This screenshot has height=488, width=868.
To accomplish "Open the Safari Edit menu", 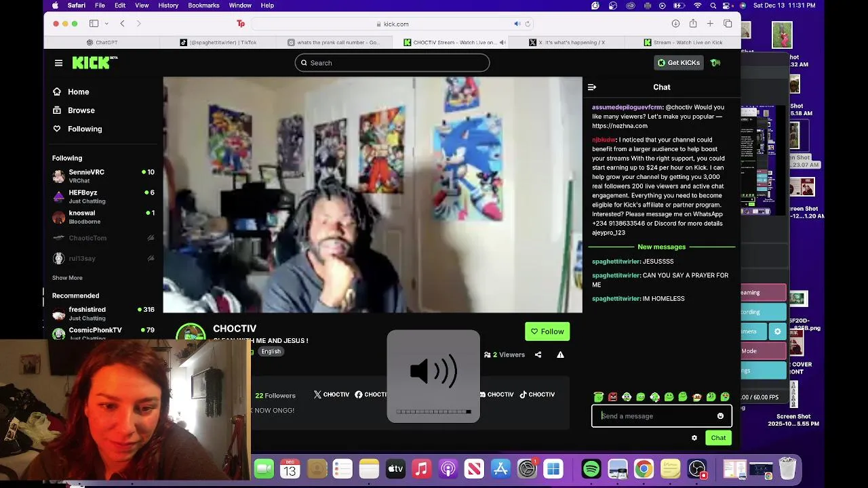I will [x=120, y=5].
